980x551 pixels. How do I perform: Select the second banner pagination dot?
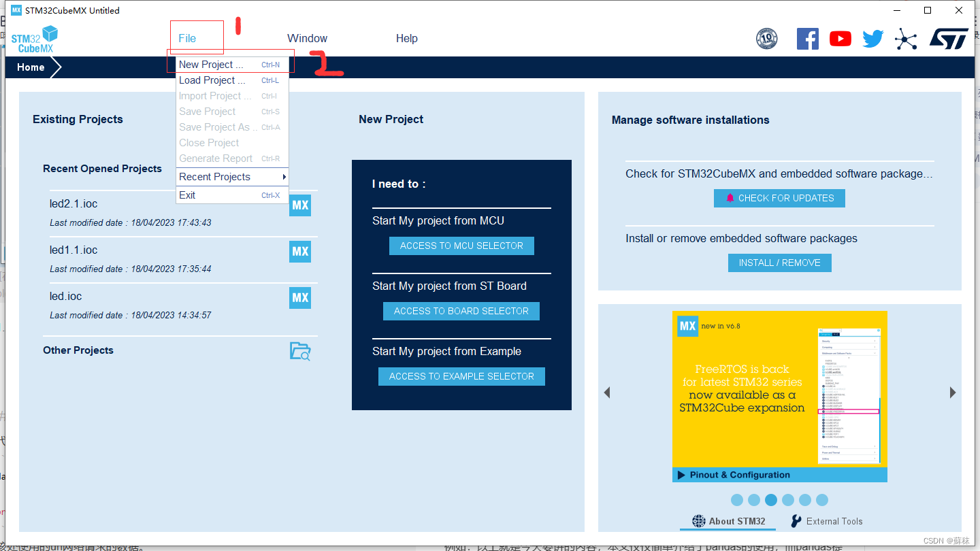point(754,500)
